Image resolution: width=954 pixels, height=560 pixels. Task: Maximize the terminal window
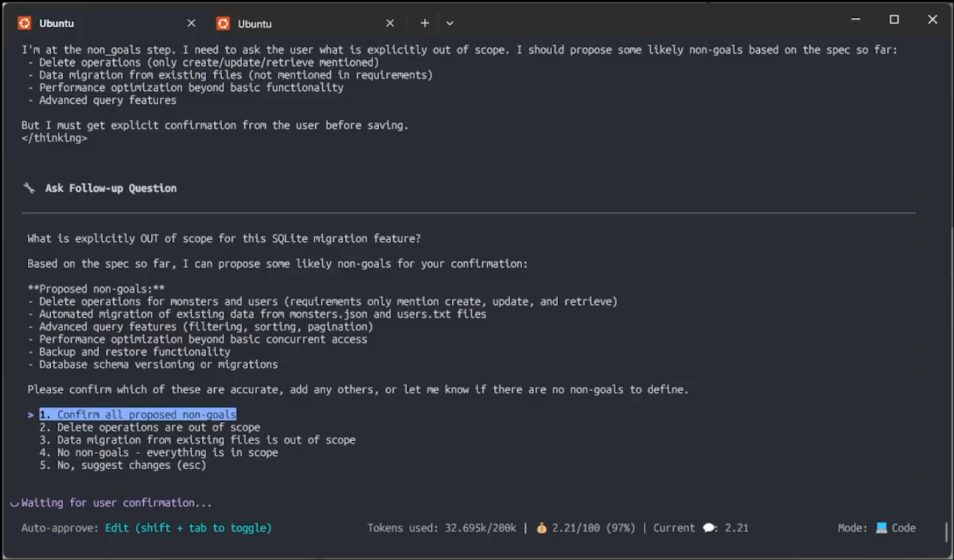[894, 20]
